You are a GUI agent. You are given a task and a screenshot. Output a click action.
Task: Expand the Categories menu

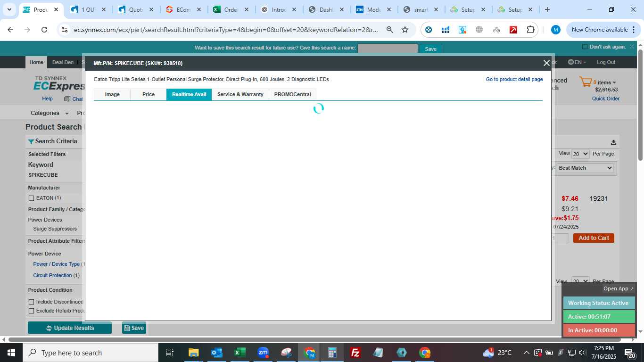50,113
